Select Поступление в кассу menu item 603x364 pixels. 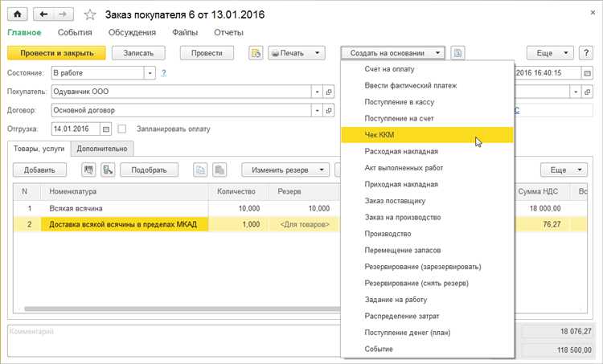[427, 102]
